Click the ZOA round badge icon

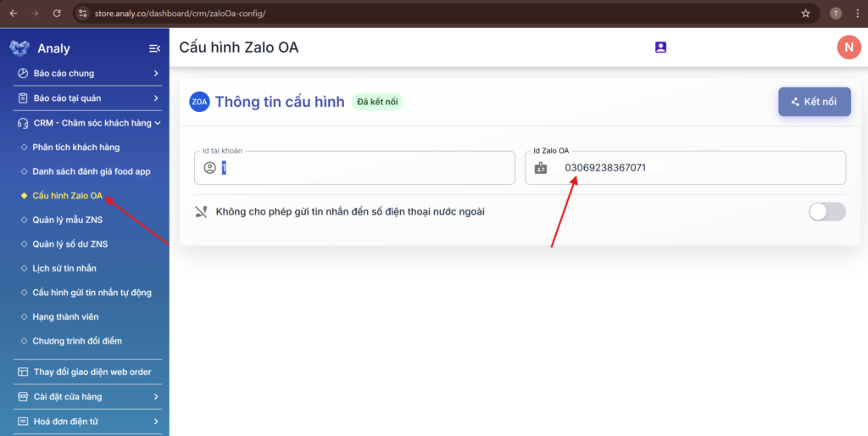199,102
